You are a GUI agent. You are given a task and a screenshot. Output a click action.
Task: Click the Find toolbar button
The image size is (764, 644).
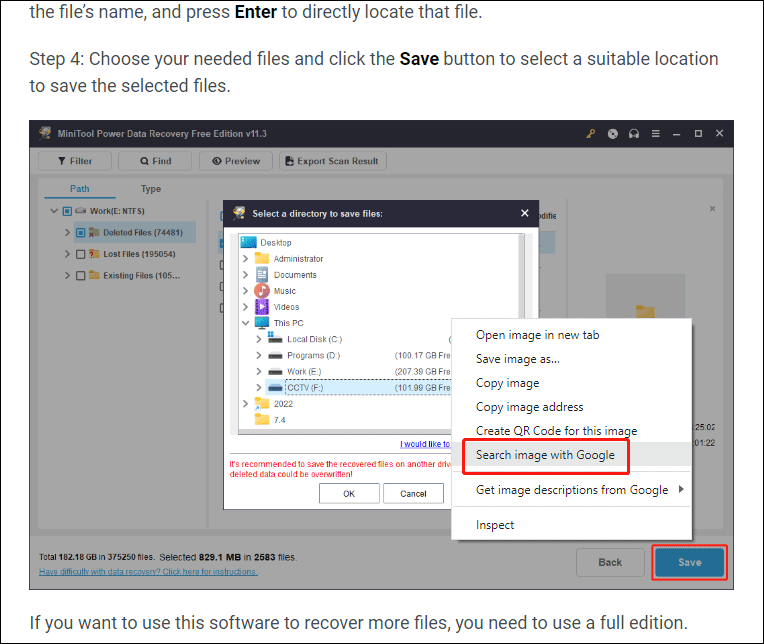pyautogui.click(x=155, y=161)
